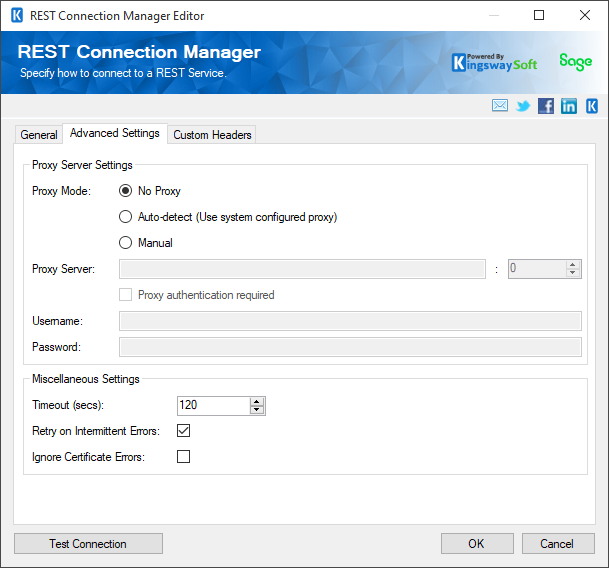
Task: Click the email envelope icon
Action: 499,106
